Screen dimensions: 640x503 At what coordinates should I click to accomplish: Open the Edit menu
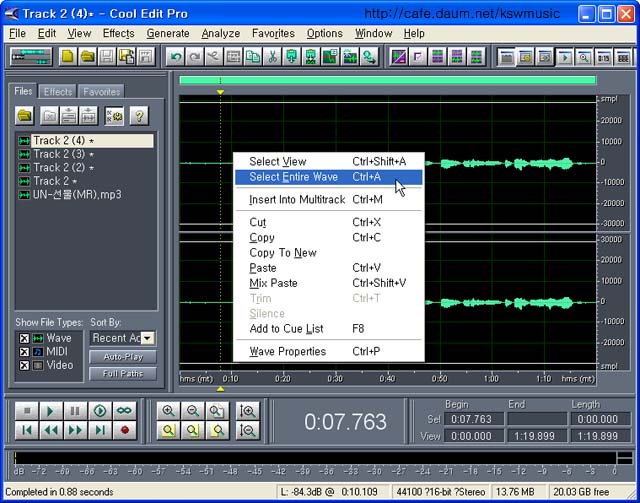coord(47,33)
